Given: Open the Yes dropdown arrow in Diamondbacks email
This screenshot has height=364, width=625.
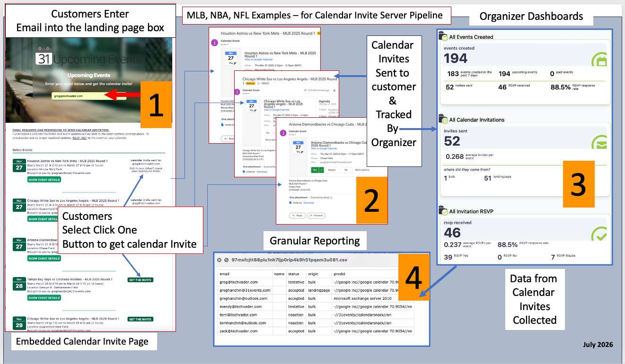Looking at the screenshot, I should pos(320,169).
